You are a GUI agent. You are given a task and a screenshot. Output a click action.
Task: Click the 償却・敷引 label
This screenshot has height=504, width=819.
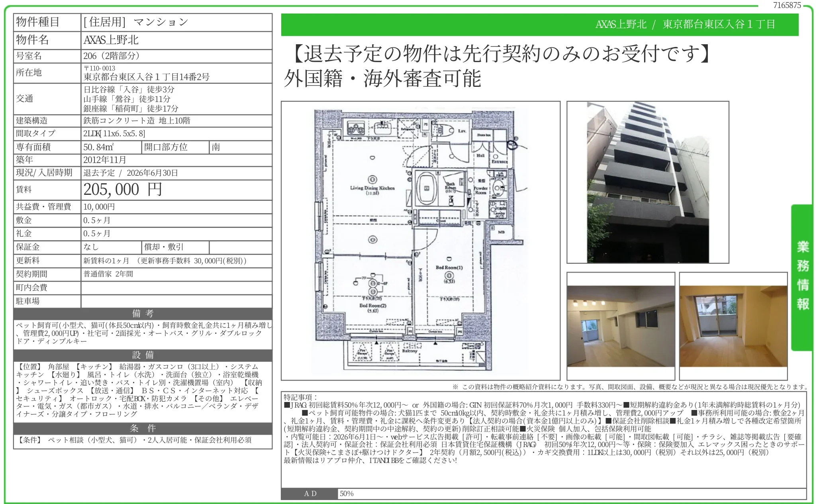click(164, 247)
